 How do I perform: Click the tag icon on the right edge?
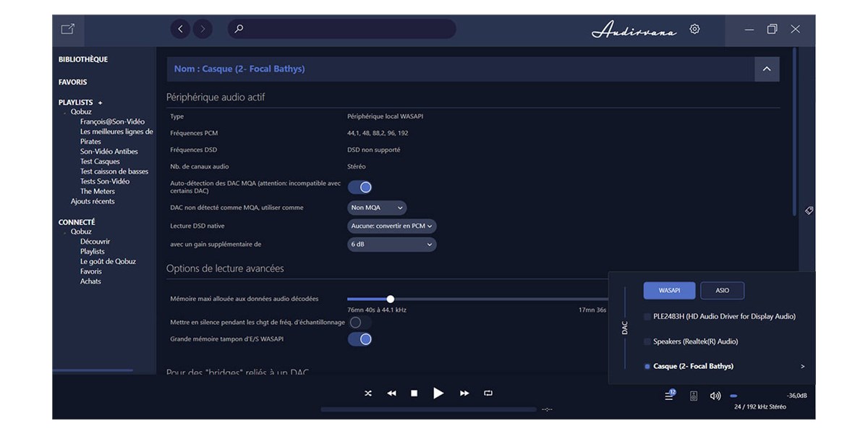[x=809, y=210]
